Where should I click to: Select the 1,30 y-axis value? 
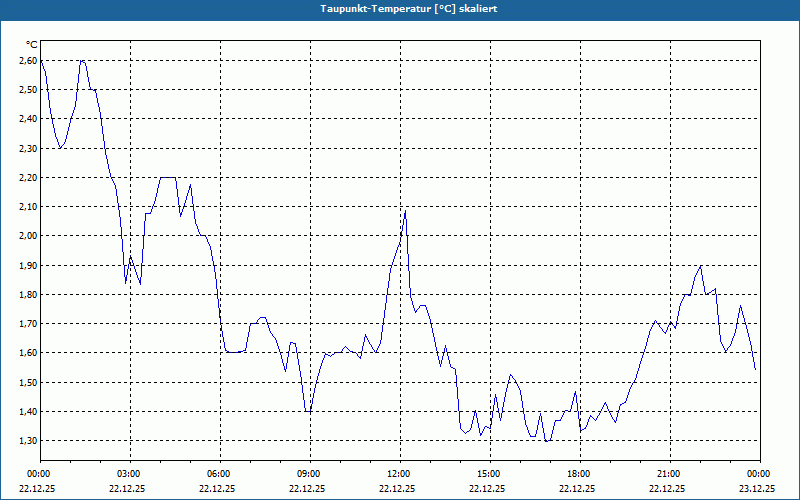tap(28, 440)
